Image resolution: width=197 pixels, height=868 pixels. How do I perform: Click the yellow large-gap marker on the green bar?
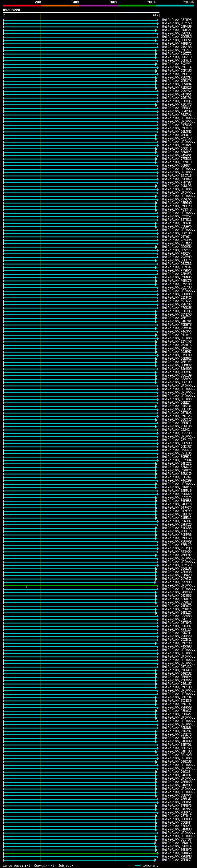(x=26, y=587)
